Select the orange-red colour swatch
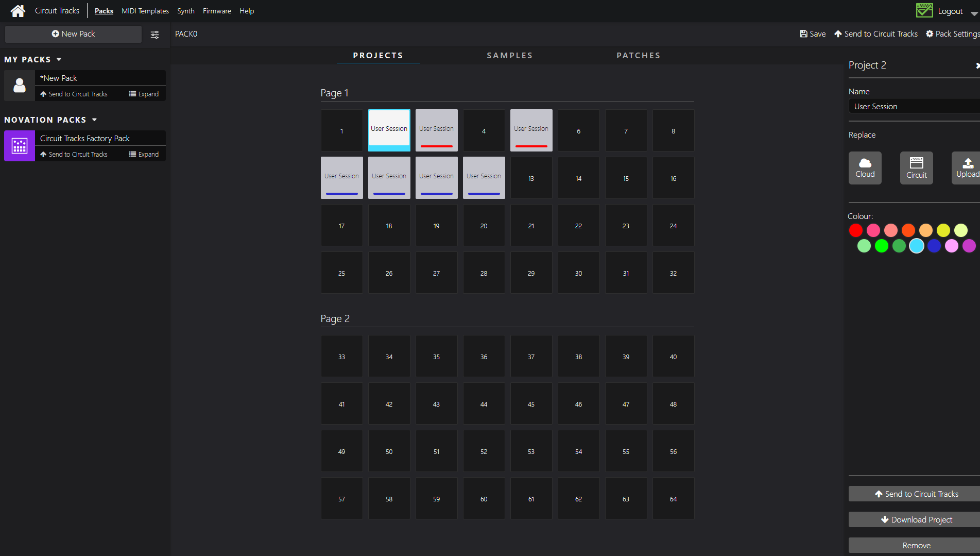This screenshot has width=980, height=556. point(908,230)
